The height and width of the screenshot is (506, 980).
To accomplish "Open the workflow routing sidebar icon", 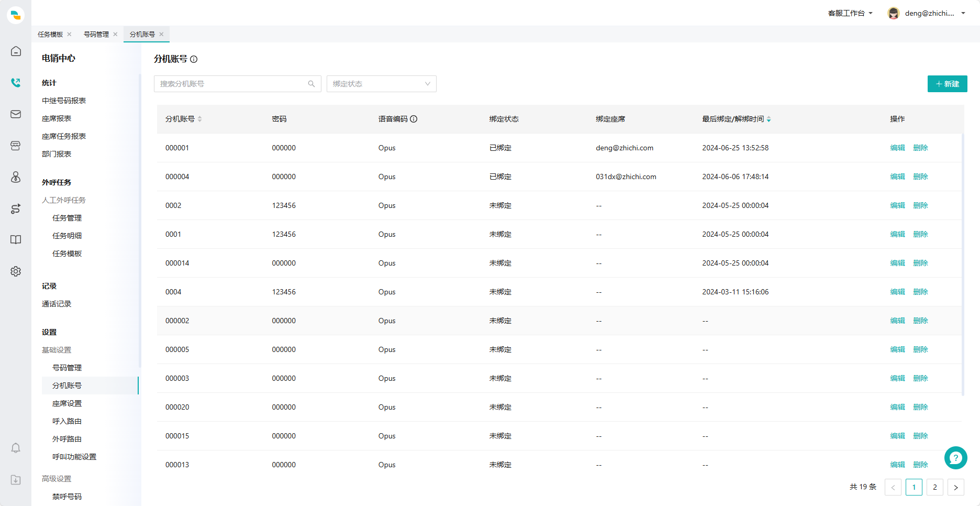I will (x=16, y=208).
